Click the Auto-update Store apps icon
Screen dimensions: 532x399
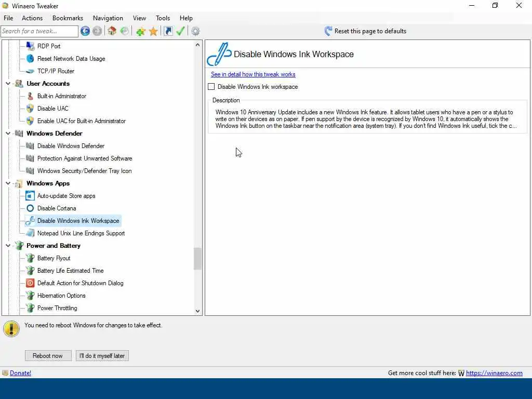tap(30, 196)
